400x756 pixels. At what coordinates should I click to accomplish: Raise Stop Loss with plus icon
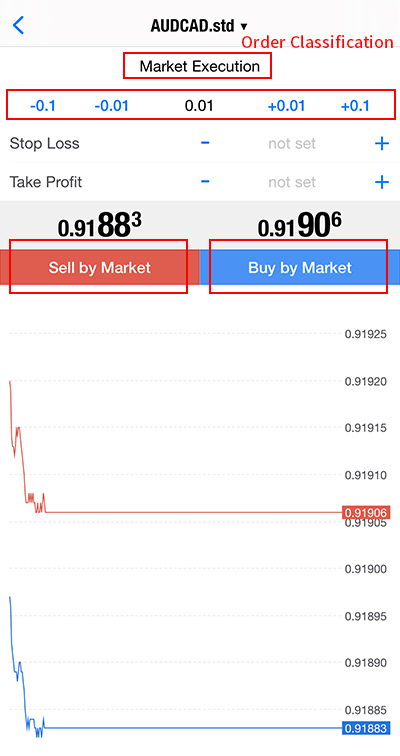point(382,143)
